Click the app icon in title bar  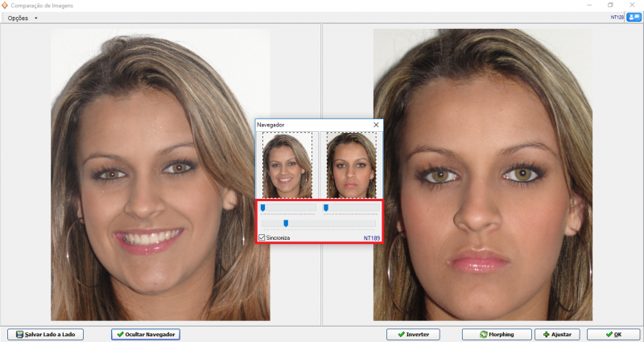[x=6, y=5]
